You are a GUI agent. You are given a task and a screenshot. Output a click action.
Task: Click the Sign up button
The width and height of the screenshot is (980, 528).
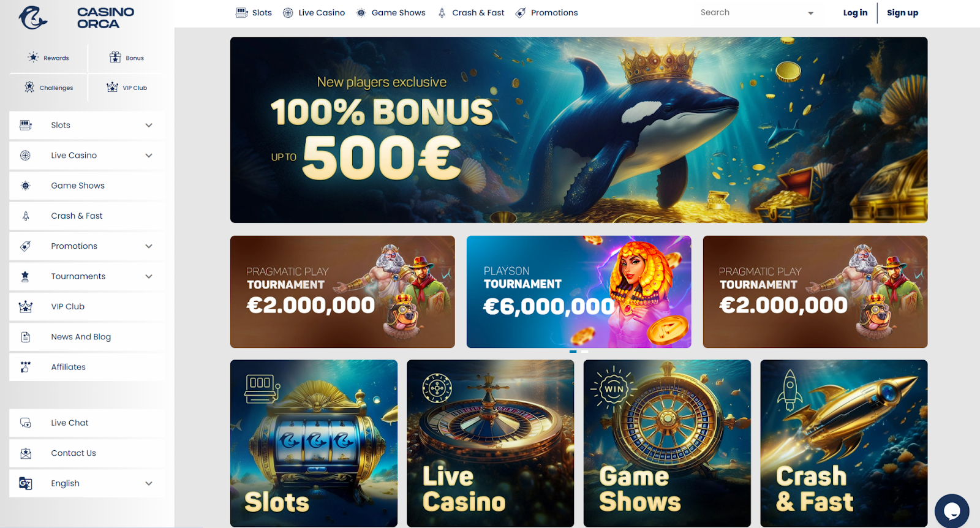click(902, 12)
